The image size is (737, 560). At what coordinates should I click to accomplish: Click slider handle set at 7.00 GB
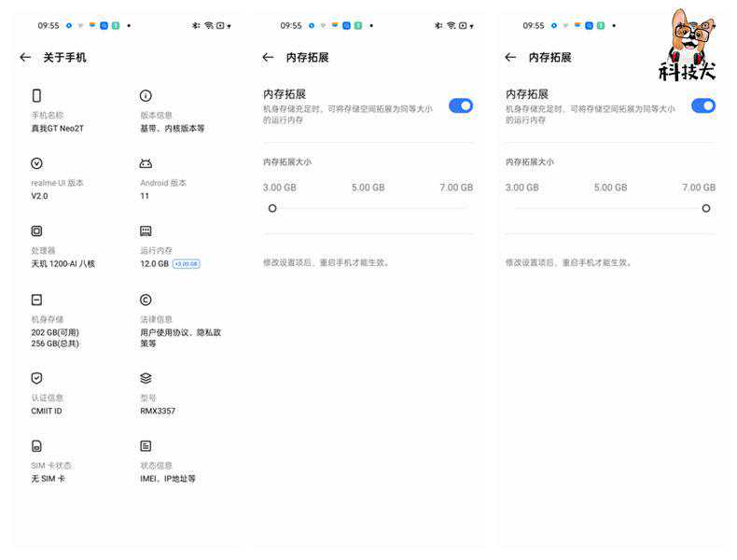706,208
